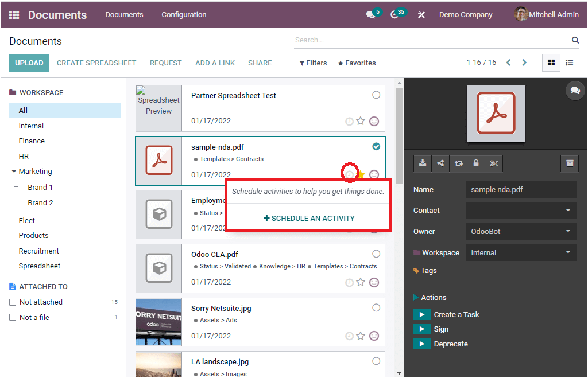Open the conversations icon with badge 5

371,14
